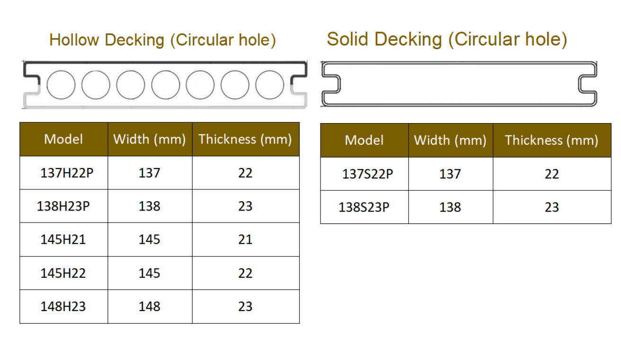Click the first circular hole in diagram
This screenshot has height=364, width=621.
pos(62,85)
